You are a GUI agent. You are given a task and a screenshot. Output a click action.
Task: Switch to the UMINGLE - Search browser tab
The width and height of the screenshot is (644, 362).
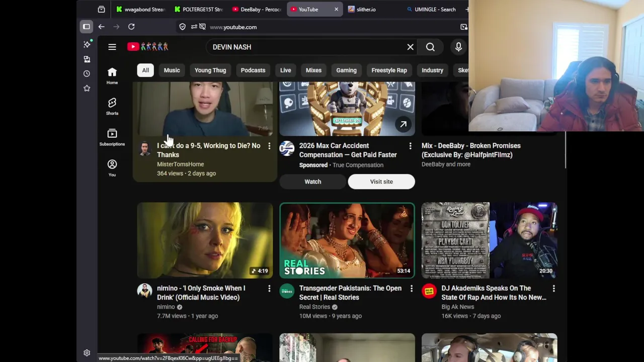(431, 9)
